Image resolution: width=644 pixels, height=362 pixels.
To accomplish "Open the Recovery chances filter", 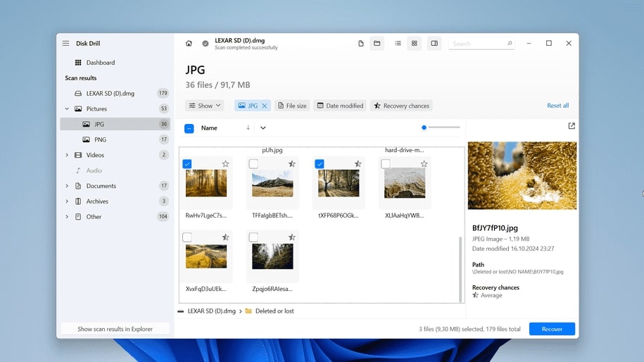I will coord(401,106).
